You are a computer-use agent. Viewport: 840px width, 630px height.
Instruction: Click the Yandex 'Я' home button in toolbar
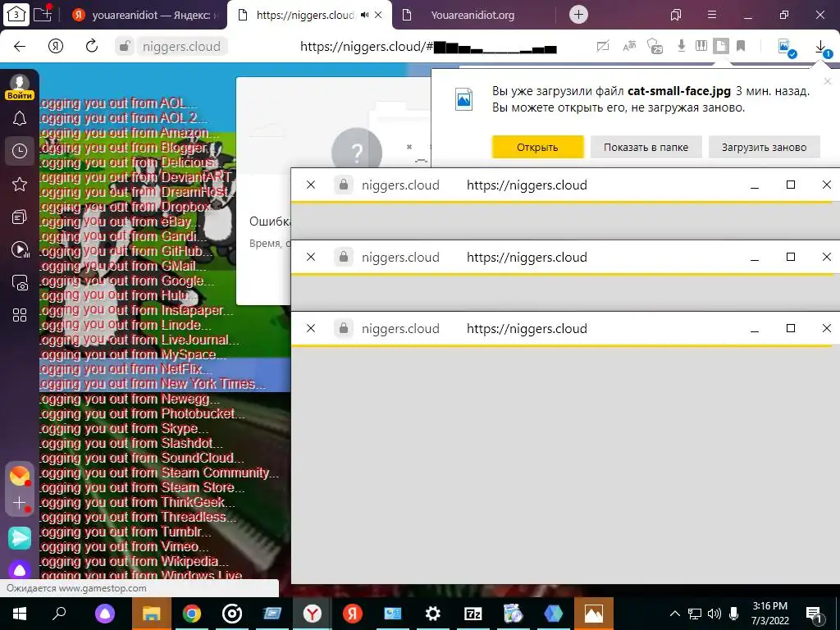click(x=56, y=46)
